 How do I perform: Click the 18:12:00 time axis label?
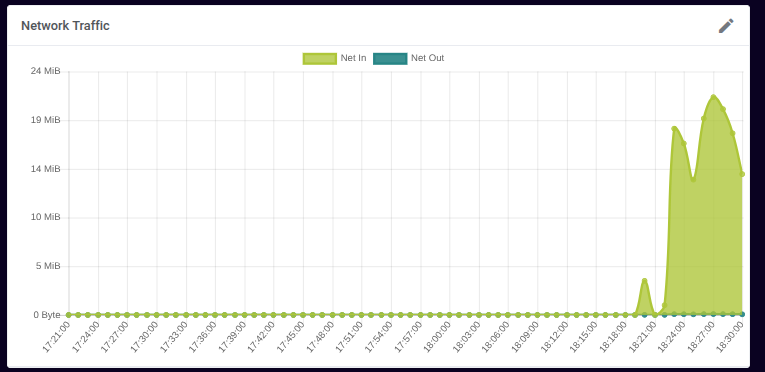tap(554, 337)
